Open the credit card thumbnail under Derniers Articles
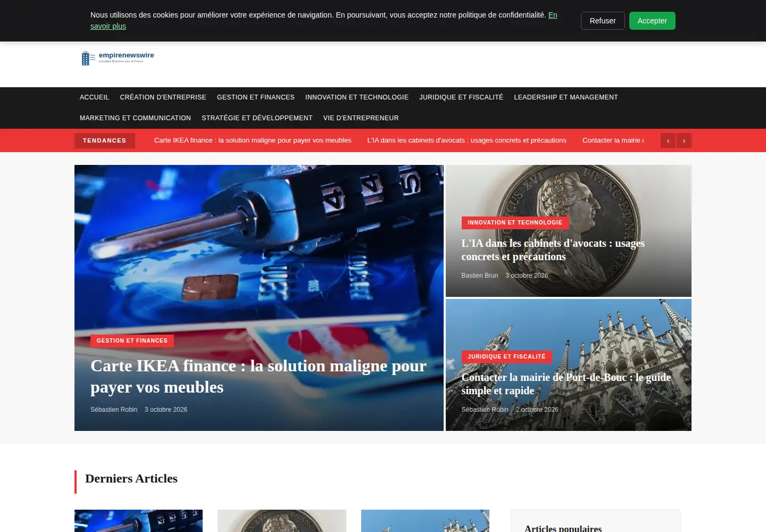Screen dimensions: 766x532 coord(138,521)
